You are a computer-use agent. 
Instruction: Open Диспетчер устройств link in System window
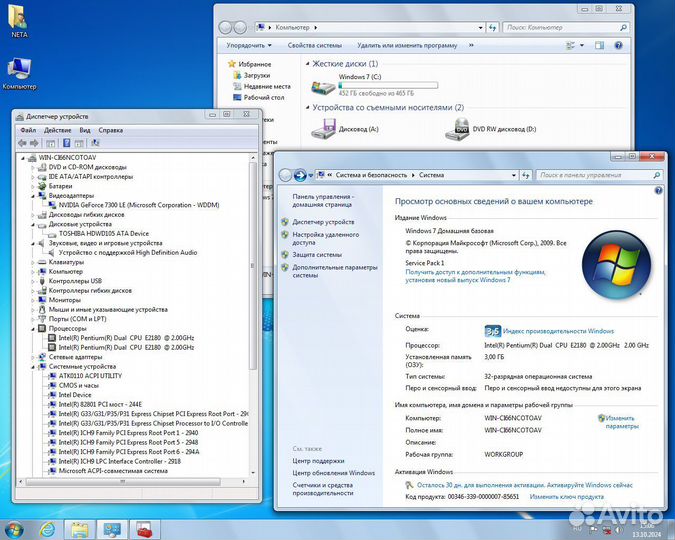pyautogui.click(x=323, y=222)
